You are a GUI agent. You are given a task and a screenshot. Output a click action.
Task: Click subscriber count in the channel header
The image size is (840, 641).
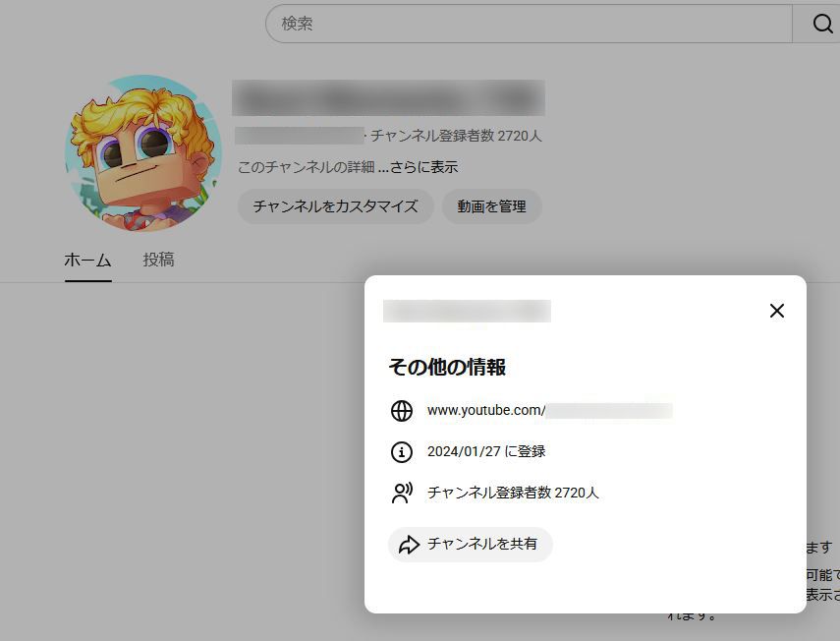[x=456, y=136]
